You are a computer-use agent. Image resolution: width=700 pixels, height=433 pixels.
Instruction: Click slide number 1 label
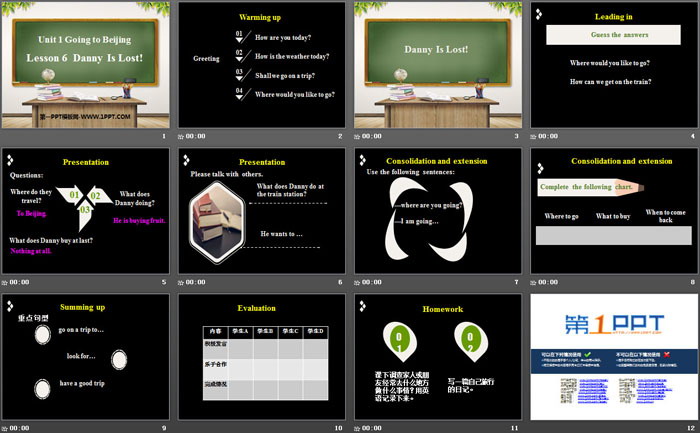pos(164,136)
